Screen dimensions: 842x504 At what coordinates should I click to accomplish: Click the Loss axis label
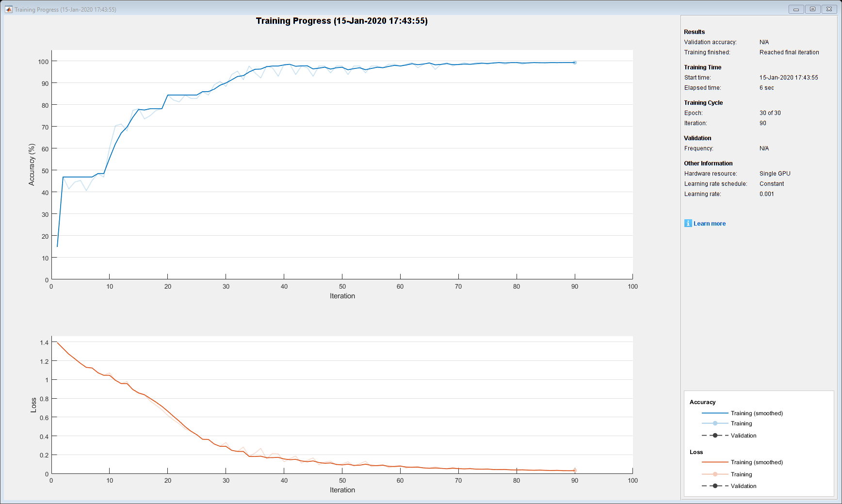point(33,405)
